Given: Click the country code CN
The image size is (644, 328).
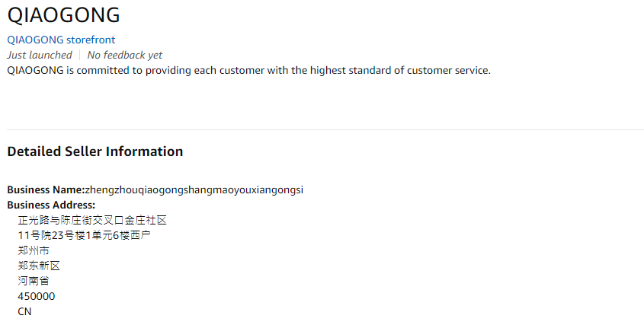Looking at the screenshot, I should coord(25,311).
